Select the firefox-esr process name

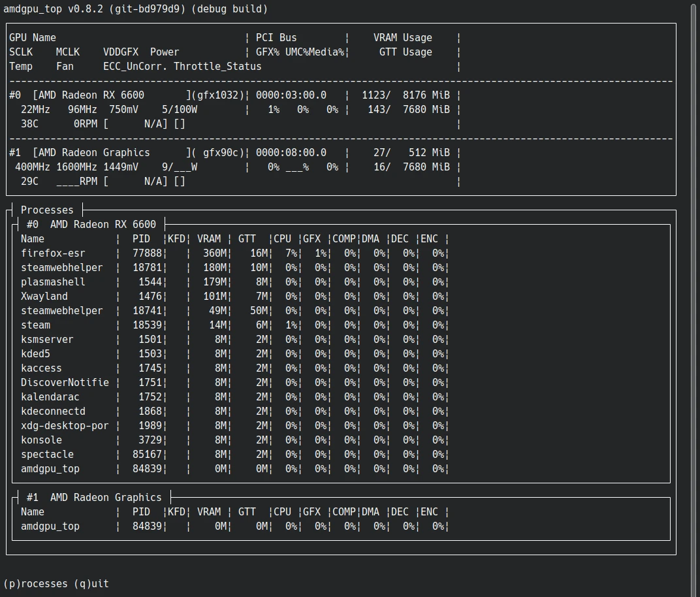pyautogui.click(x=53, y=253)
